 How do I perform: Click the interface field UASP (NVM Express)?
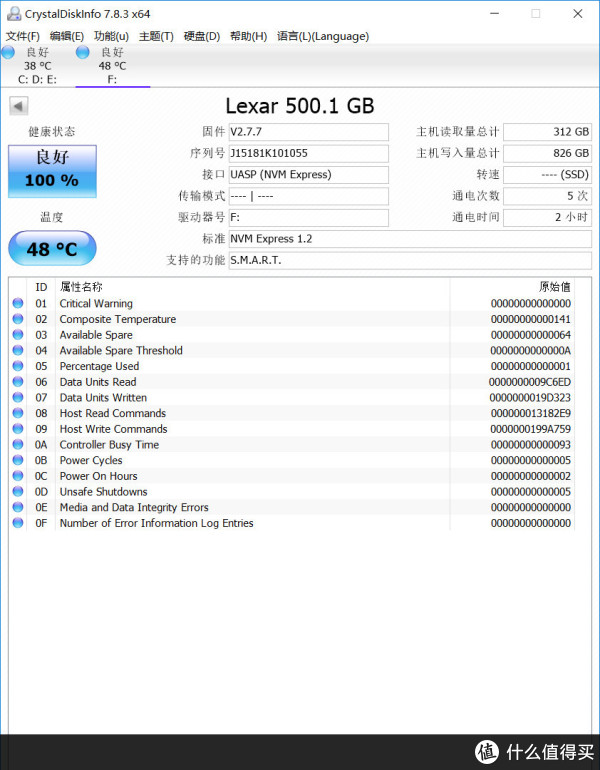[308, 175]
